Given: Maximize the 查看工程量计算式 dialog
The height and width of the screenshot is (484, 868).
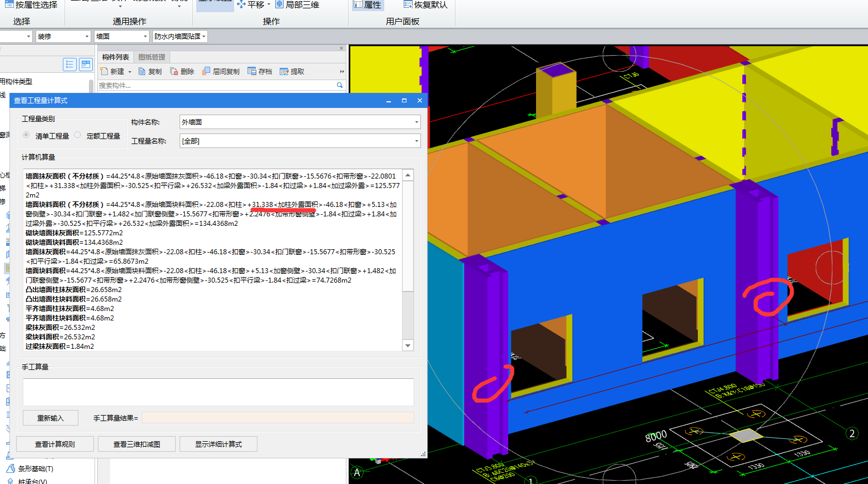Looking at the screenshot, I should pyautogui.click(x=404, y=101).
